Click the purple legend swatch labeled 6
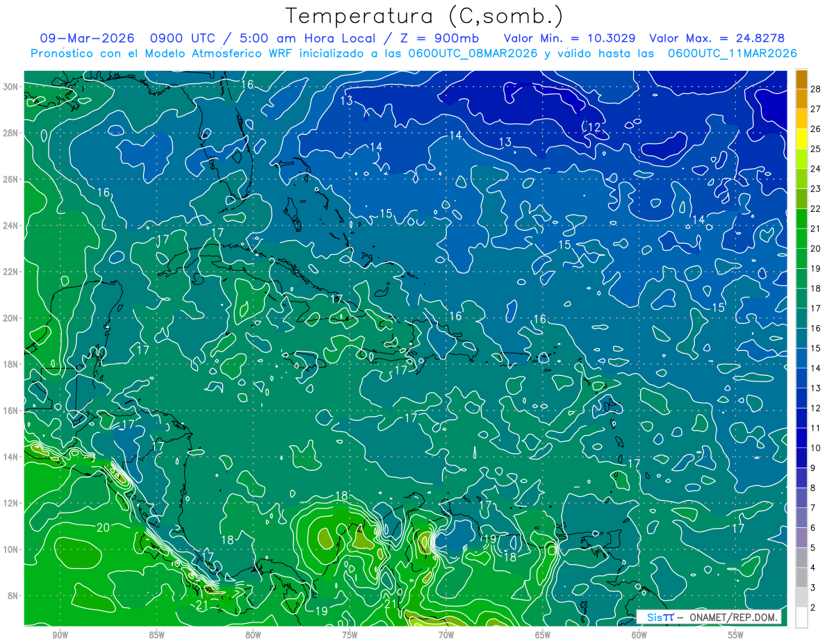The height and width of the screenshot is (644, 834). pyautogui.click(x=801, y=518)
